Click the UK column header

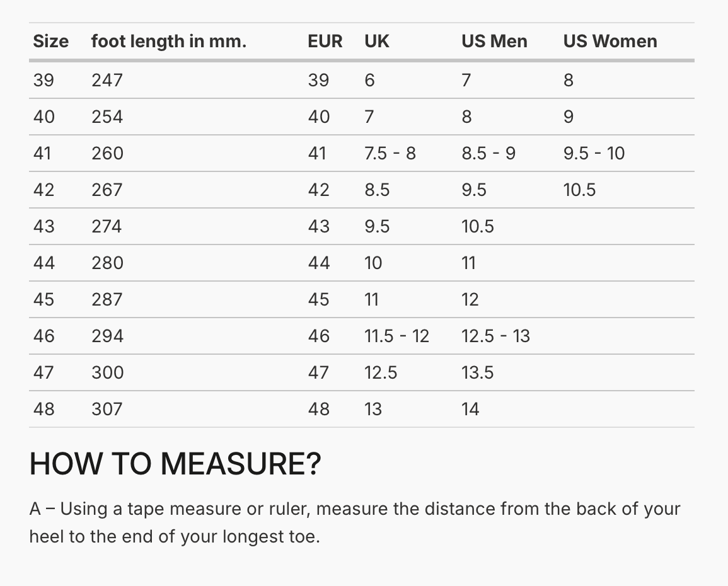tap(376, 42)
